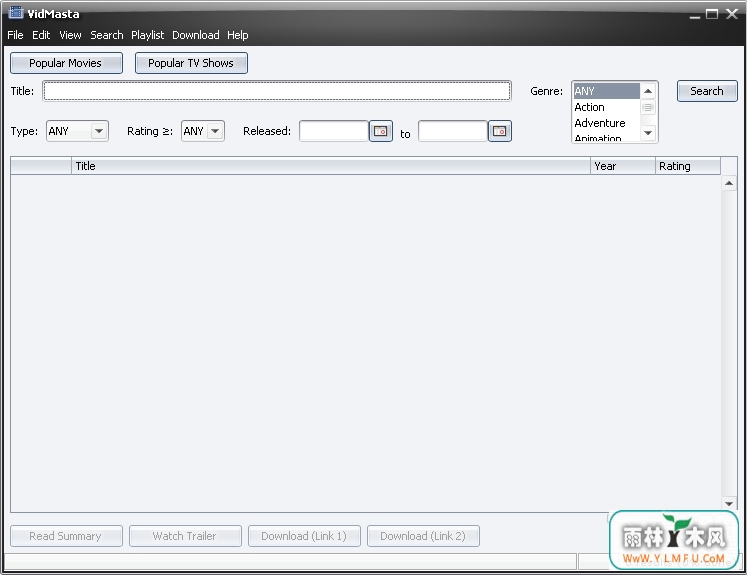747x575 pixels.
Task: Click the VidMasta app icon in title bar
Action: pyautogui.click(x=16, y=13)
